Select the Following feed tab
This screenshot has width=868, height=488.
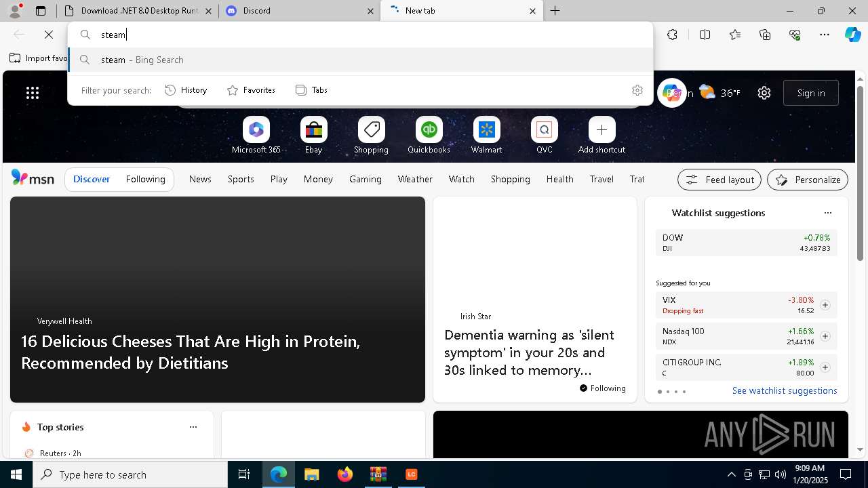coord(145,179)
